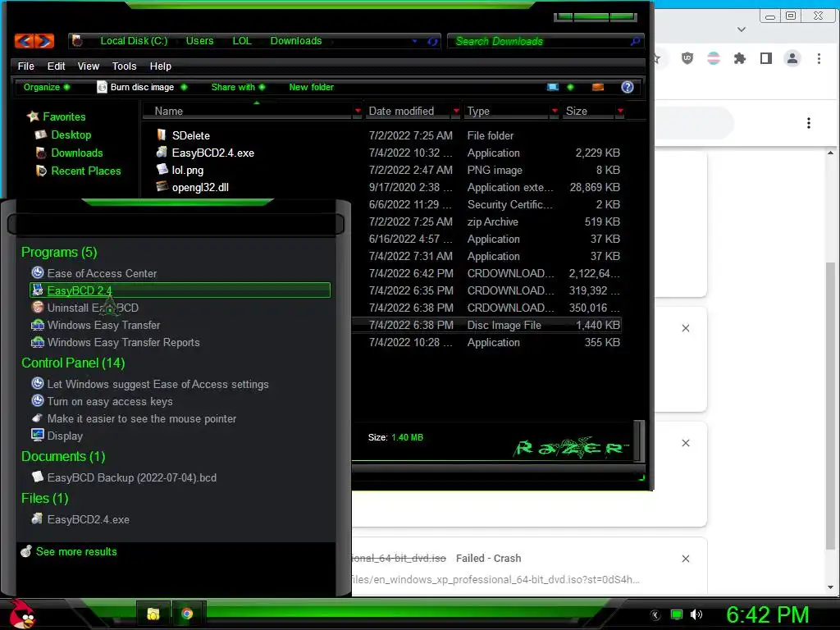This screenshot has height=630, width=840.
Task: Select the lol.png file
Action: [x=188, y=171]
